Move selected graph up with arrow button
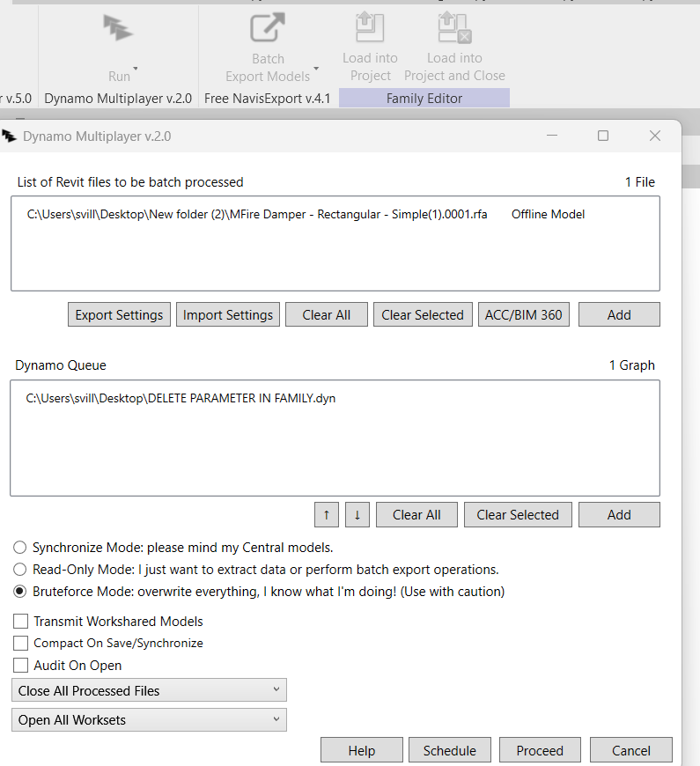Screen dimensions: 700x766 pos(327,515)
